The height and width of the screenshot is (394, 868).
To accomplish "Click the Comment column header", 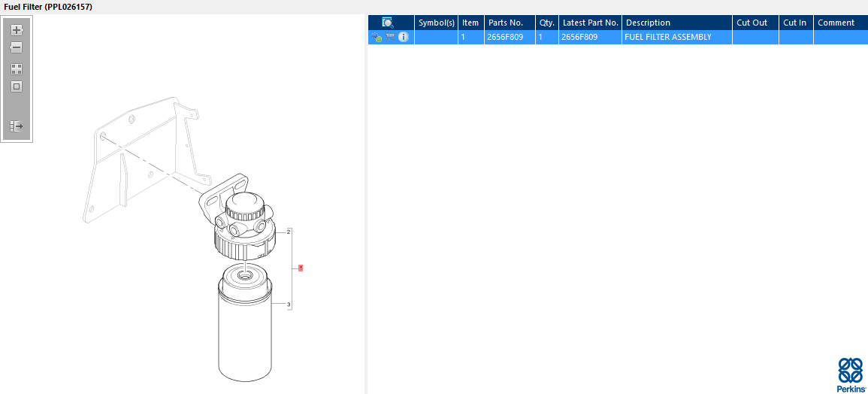I will 840,23.
